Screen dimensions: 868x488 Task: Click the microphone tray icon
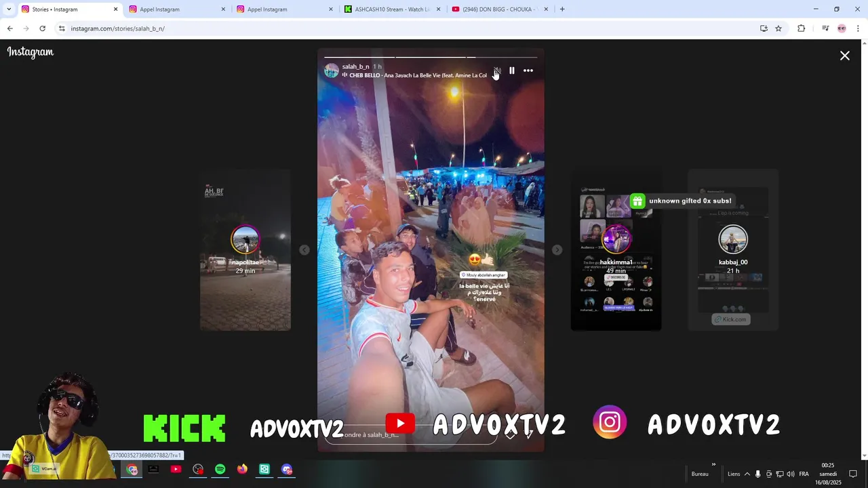click(x=758, y=474)
